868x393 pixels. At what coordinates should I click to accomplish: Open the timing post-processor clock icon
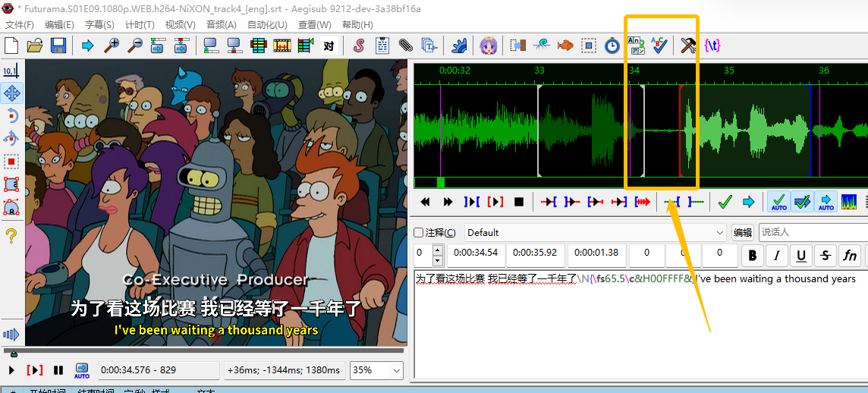coord(612,46)
